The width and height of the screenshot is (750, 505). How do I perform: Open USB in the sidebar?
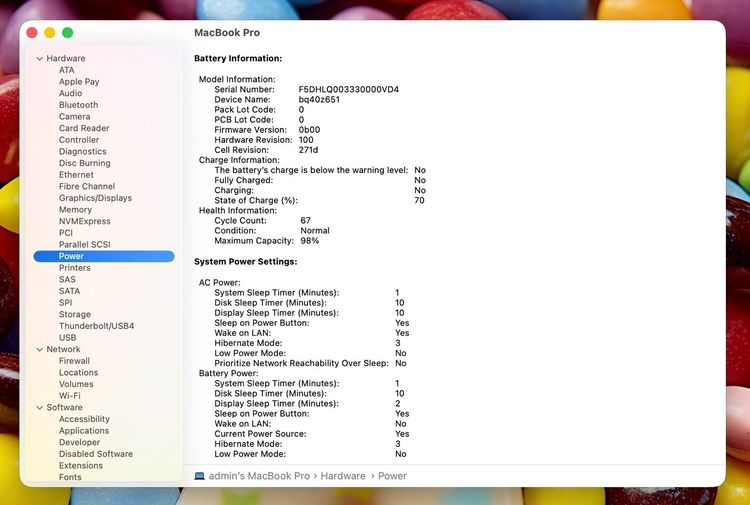click(x=67, y=338)
